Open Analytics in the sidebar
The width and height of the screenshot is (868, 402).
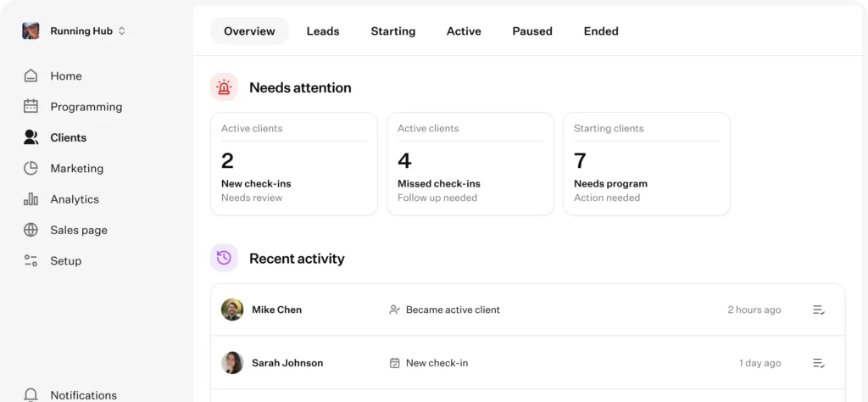point(75,199)
